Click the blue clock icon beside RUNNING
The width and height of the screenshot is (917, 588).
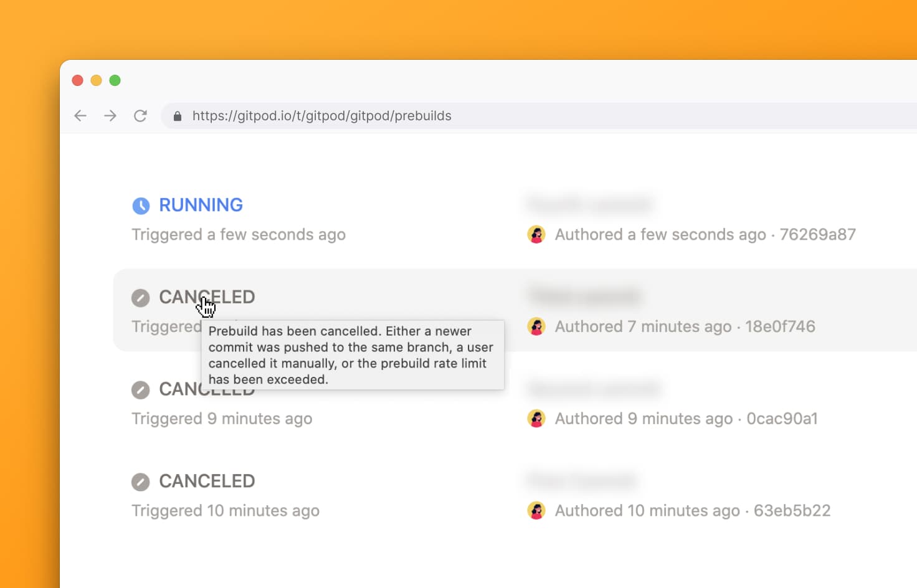(141, 206)
